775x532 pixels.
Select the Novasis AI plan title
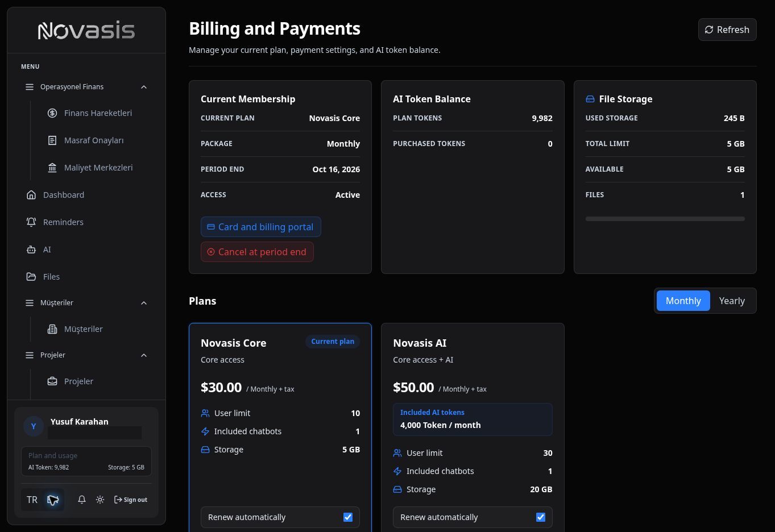click(420, 343)
